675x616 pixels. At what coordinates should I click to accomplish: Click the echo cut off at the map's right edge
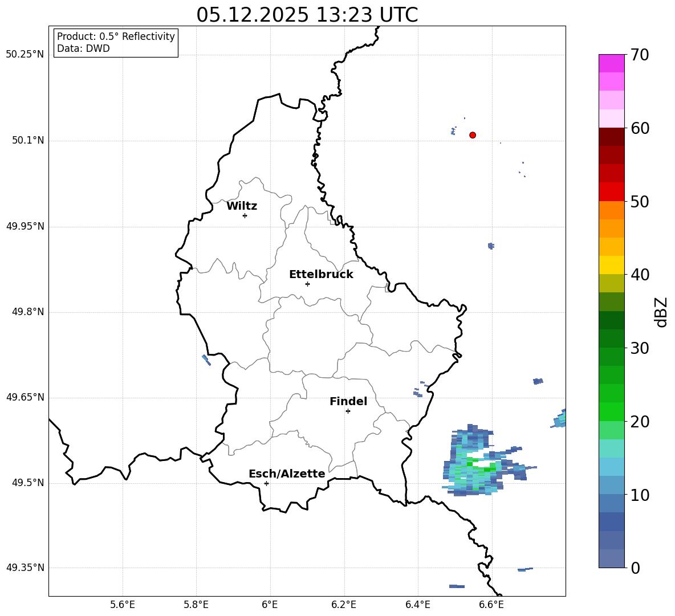tap(558, 419)
